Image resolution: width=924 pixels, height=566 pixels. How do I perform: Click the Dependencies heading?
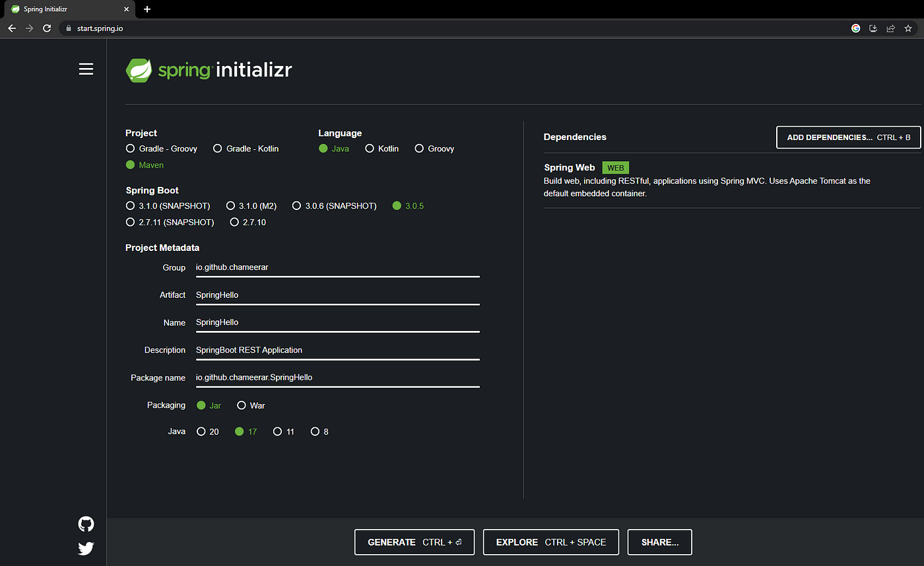pos(575,137)
